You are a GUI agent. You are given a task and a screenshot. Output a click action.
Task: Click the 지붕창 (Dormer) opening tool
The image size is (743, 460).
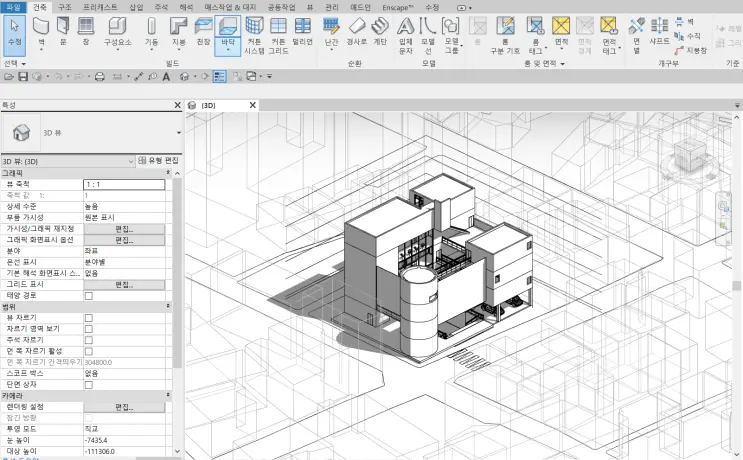tap(691, 50)
